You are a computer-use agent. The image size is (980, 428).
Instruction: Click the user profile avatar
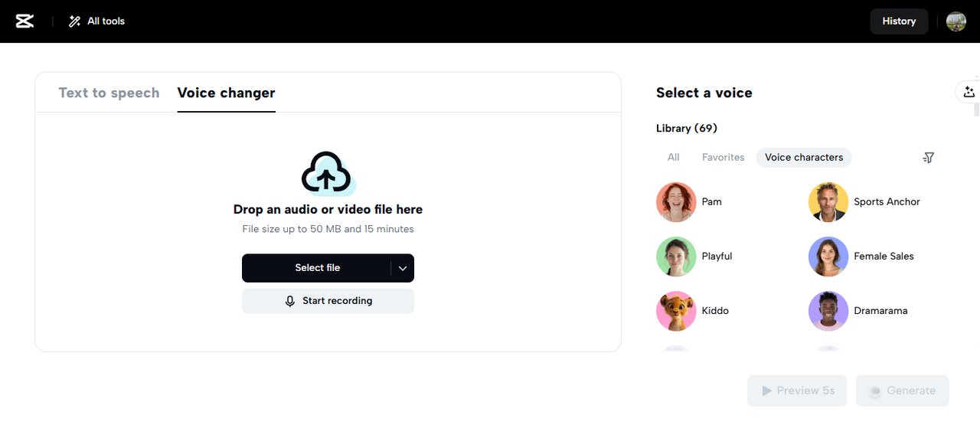(x=955, y=21)
